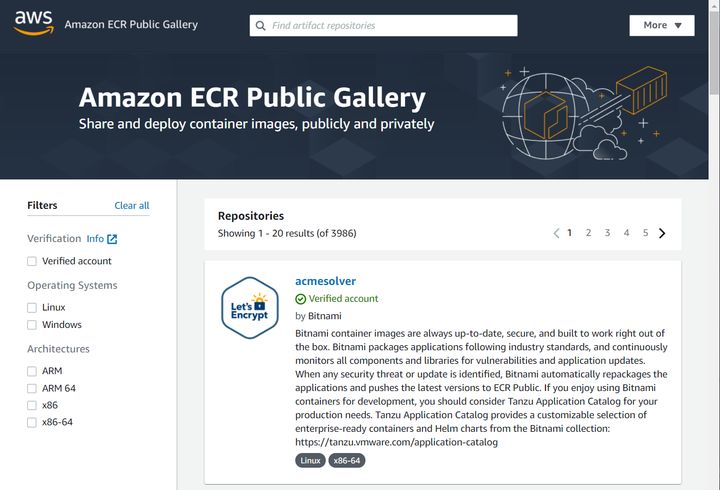Image resolution: width=720 pixels, height=490 pixels.
Task: Click the Let's Encrypt acmesolver logo
Action: click(250, 308)
